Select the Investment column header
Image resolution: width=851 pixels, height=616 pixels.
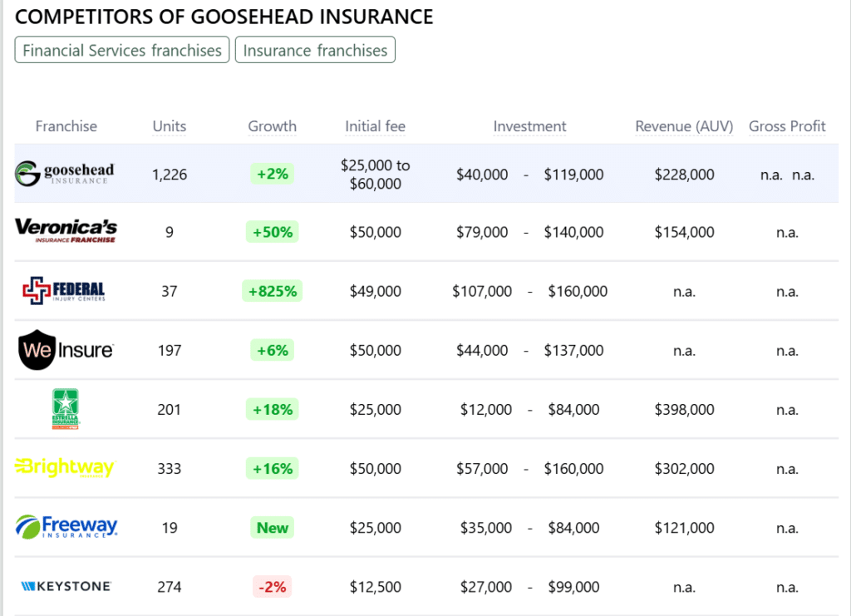(529, 126)
